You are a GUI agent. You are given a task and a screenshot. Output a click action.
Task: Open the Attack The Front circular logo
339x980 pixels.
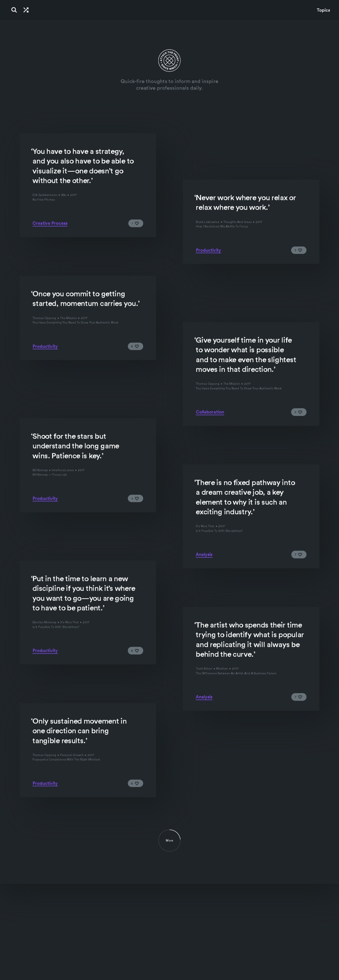pyautogui.click(x=169, y=61)
